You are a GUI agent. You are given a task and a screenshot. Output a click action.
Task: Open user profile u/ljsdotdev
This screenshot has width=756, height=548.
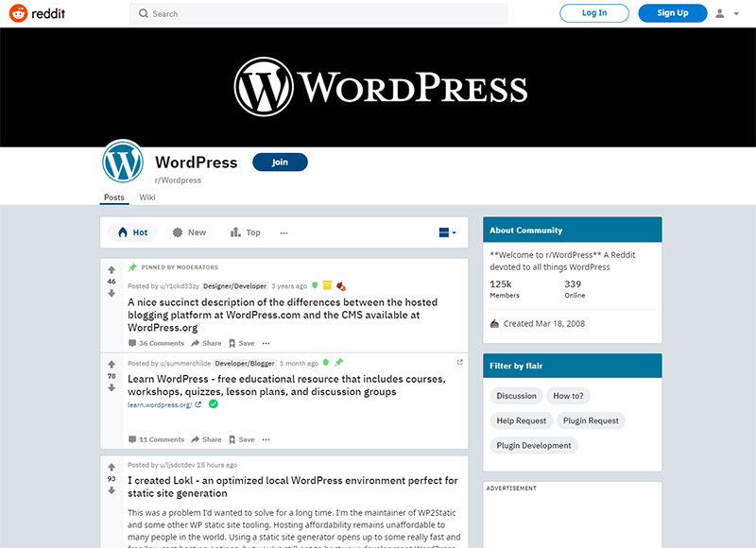point(177,465)
